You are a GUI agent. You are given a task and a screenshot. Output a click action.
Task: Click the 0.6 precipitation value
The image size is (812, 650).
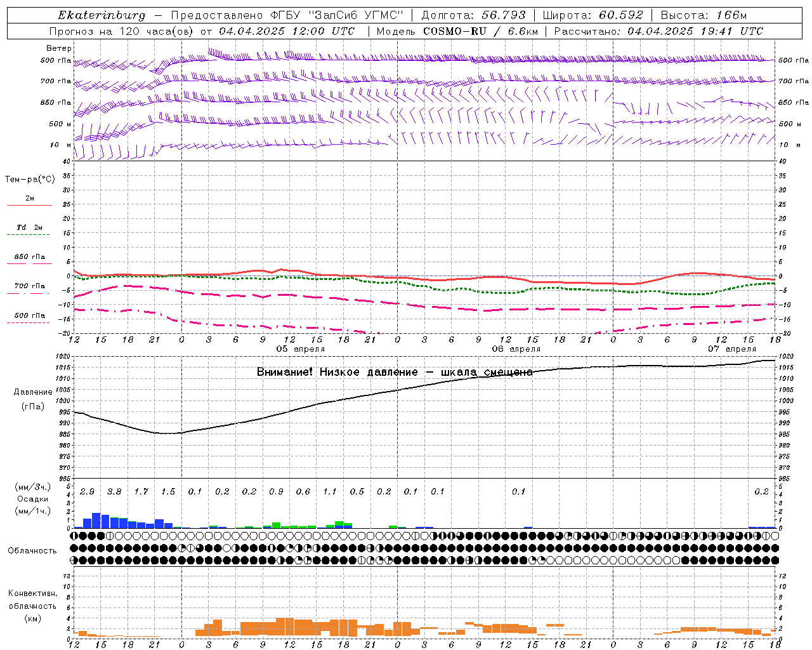point(303,492)
